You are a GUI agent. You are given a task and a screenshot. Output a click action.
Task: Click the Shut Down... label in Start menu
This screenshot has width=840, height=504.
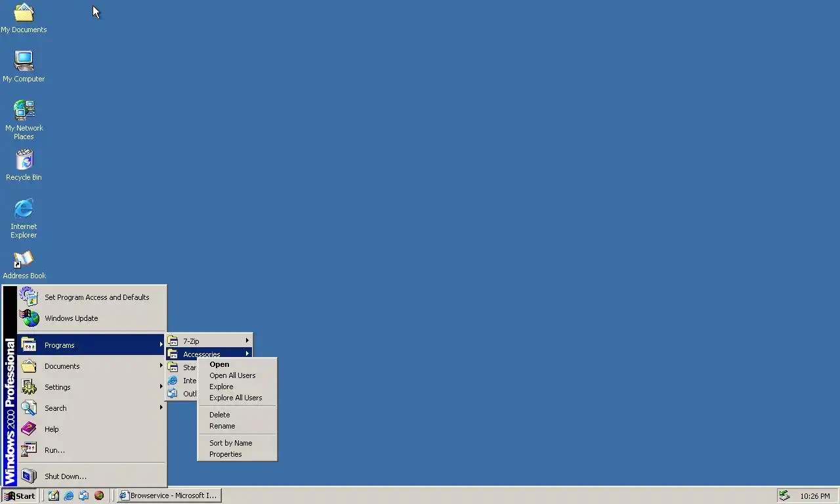(x=66, y=476)
